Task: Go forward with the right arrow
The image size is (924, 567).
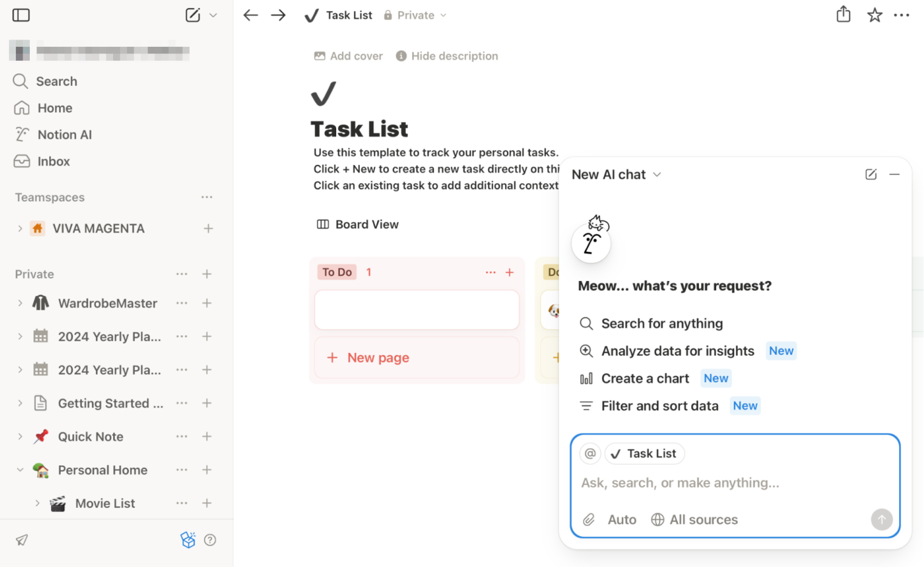Action: click(278, 15)
